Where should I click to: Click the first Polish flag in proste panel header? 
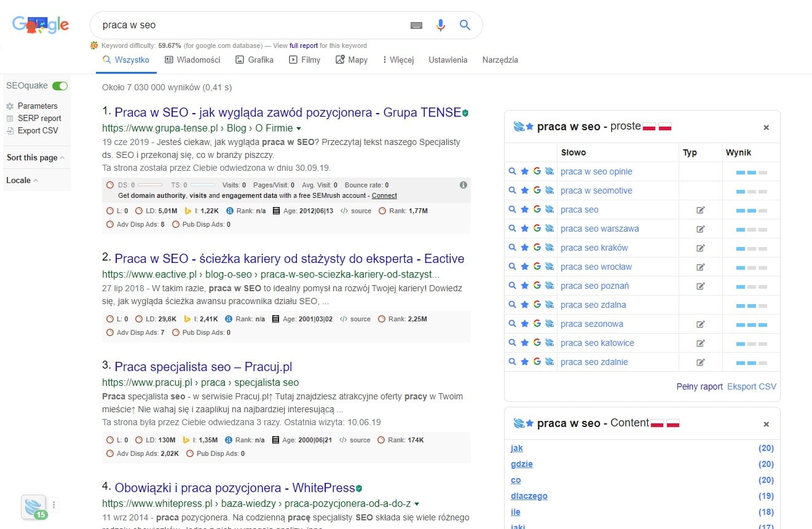pyautogui.click(x=649, y=127)
